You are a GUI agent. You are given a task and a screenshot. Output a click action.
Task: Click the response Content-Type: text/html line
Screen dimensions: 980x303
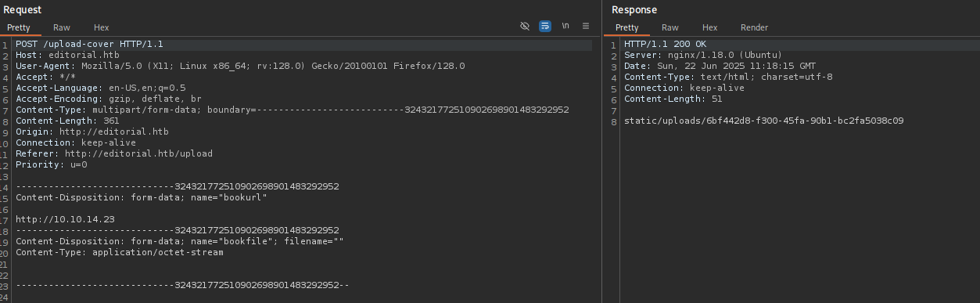728,78
